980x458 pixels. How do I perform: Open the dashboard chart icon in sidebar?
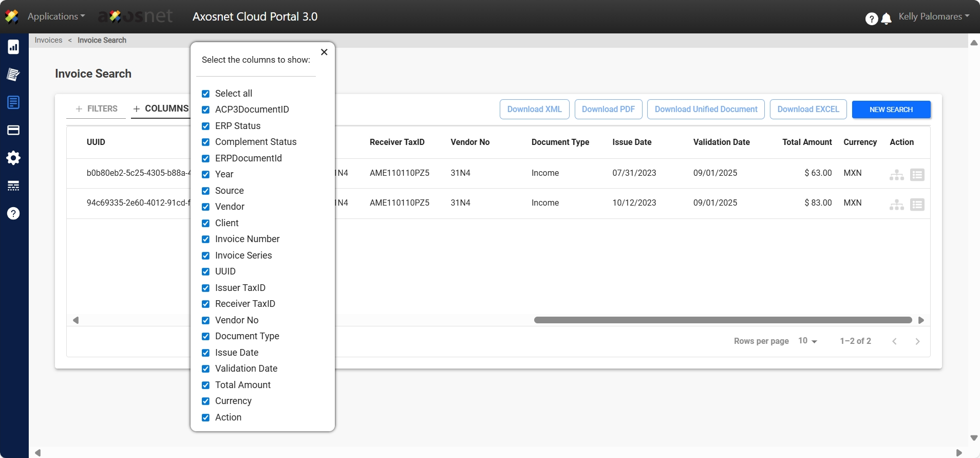pos(13,47)
